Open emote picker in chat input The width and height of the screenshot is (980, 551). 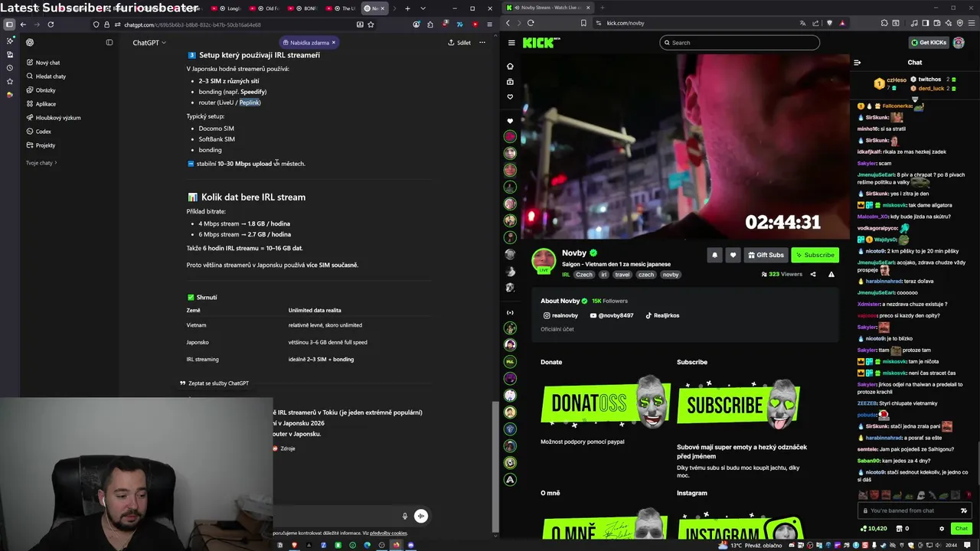click(x=963, y=510)
